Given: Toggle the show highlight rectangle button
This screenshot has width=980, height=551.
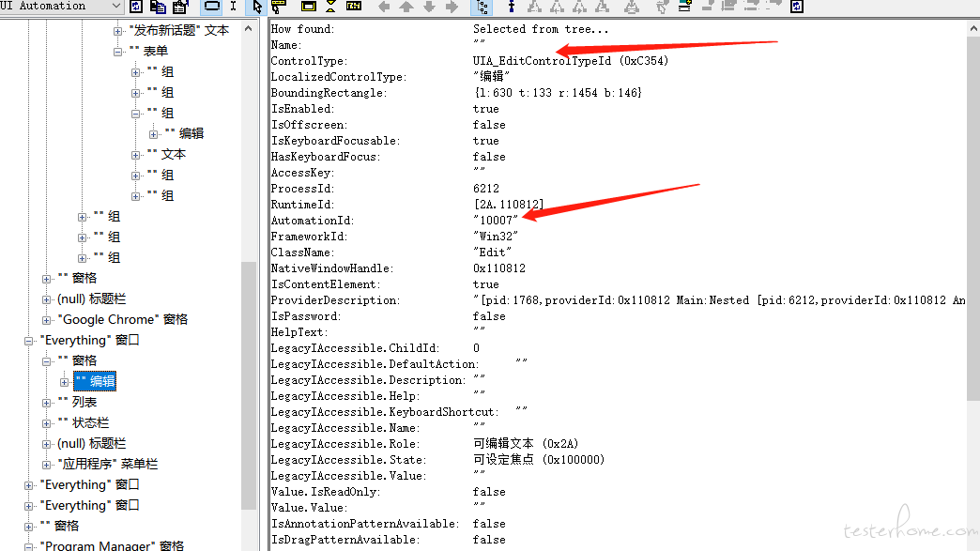Looking at the screenshot, I should (212, 7).
